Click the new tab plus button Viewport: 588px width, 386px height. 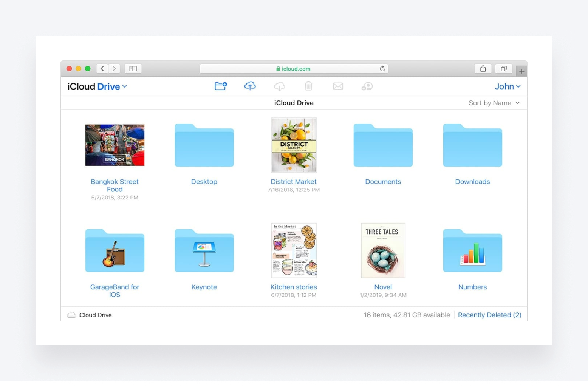pos(521,71)
